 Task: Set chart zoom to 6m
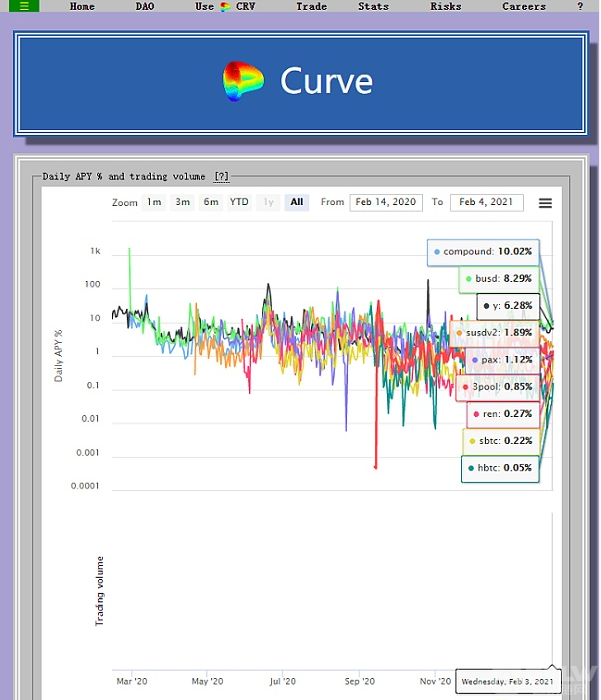211,202
